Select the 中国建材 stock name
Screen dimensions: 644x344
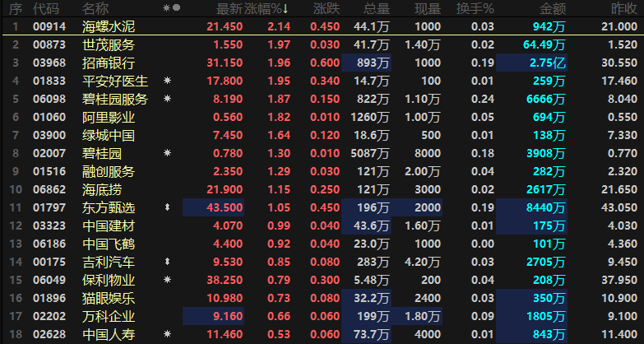click(109, 225)
